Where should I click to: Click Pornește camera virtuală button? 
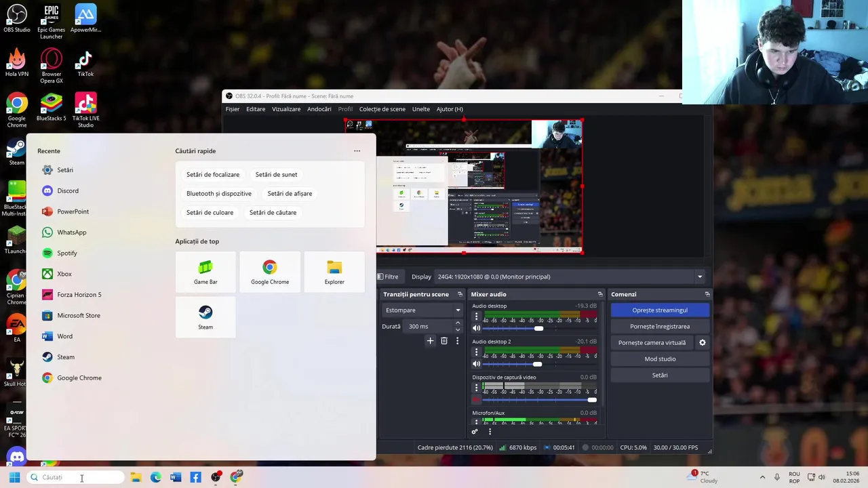pyautogui.click(x=652, y=343)
